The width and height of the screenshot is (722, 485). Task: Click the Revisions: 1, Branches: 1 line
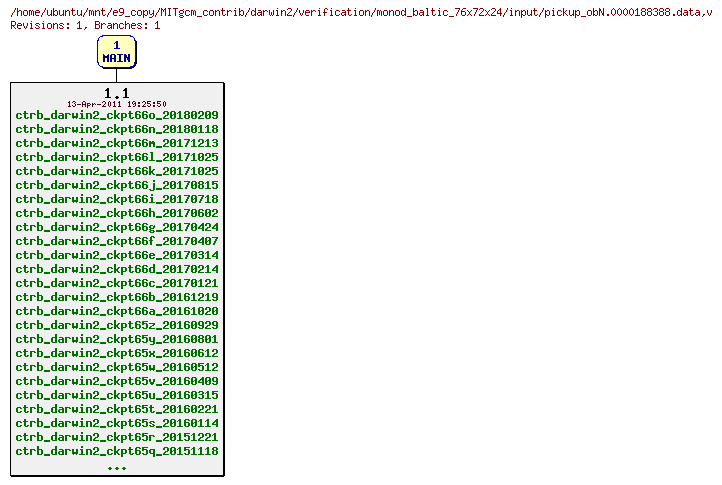(x=85, y=25)
